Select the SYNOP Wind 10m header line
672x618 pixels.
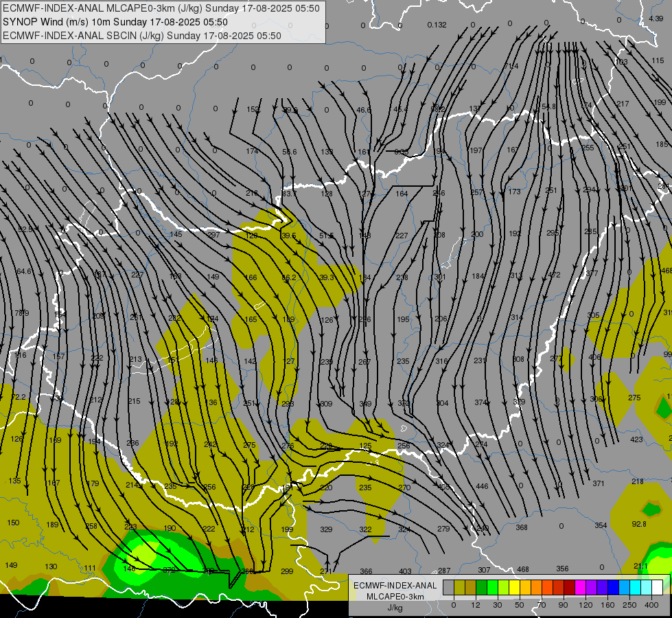coord(115,22)
